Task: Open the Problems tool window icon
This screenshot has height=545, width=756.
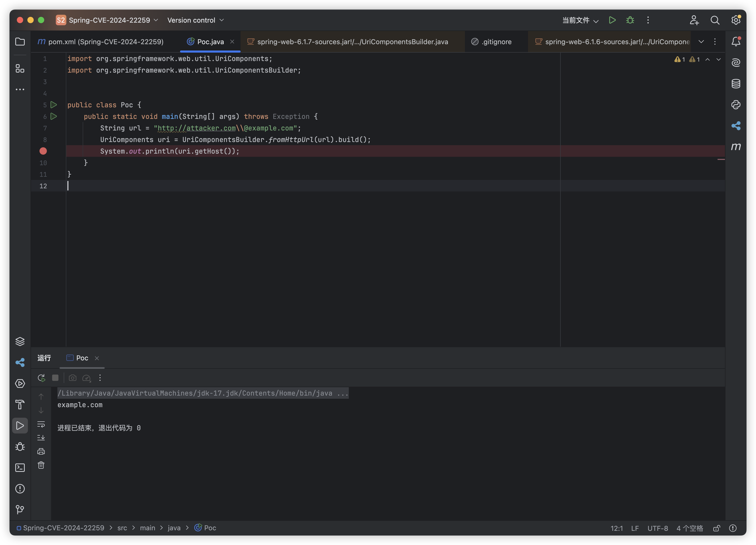Action: pos(20,489)
